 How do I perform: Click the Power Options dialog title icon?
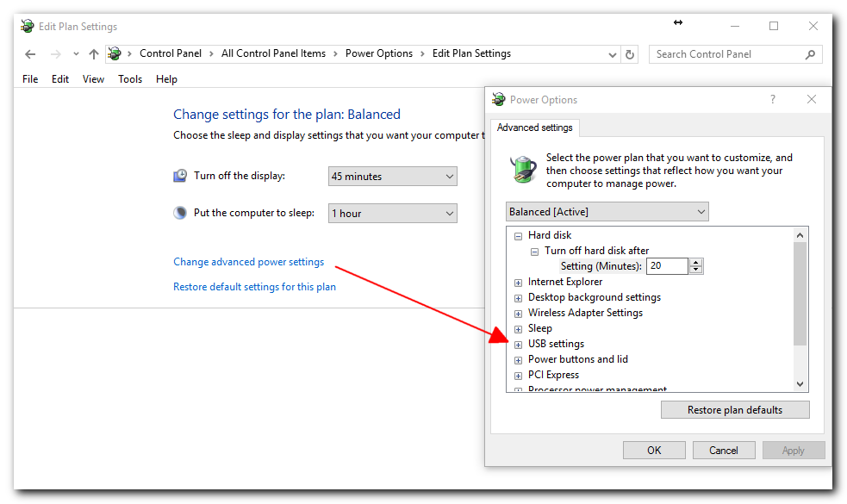click(498, 99)
